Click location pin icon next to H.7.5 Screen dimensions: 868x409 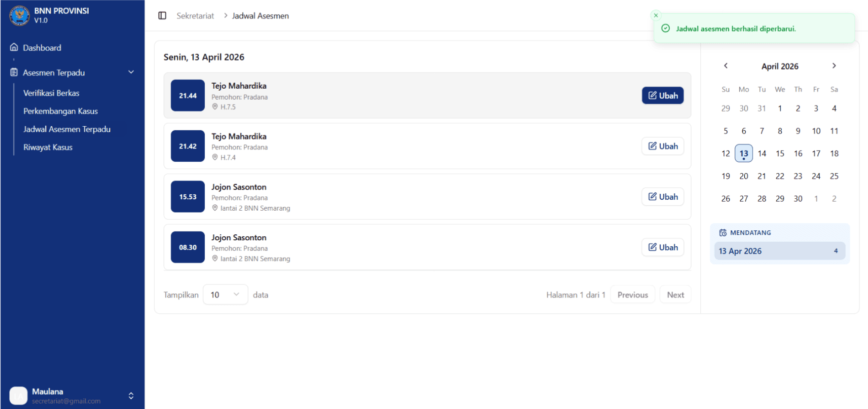(x=215, y=107)
